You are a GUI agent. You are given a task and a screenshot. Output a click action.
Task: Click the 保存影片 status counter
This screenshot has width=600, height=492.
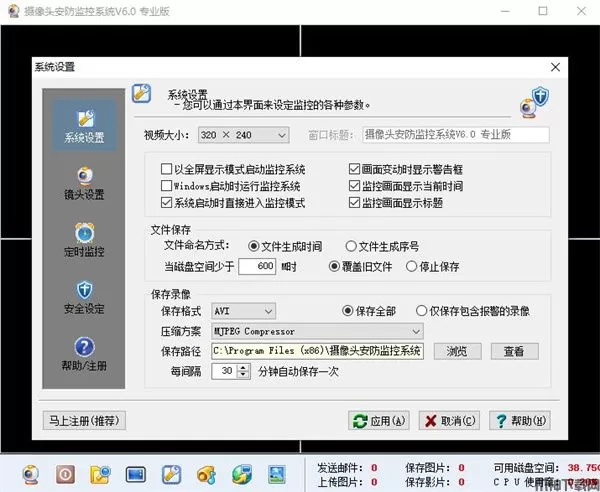(435, 482)
